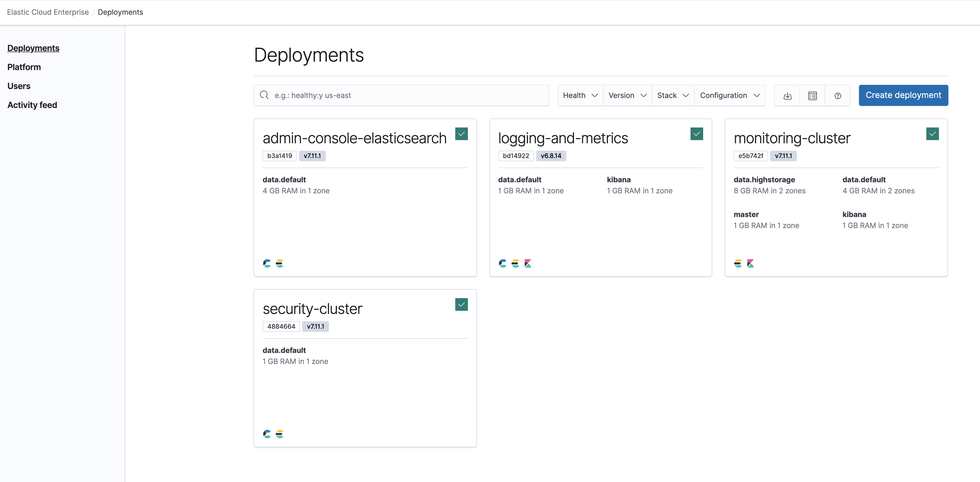The image size is (980, 482).
Task: Switch to table list view icon
Action: point(812,96)
